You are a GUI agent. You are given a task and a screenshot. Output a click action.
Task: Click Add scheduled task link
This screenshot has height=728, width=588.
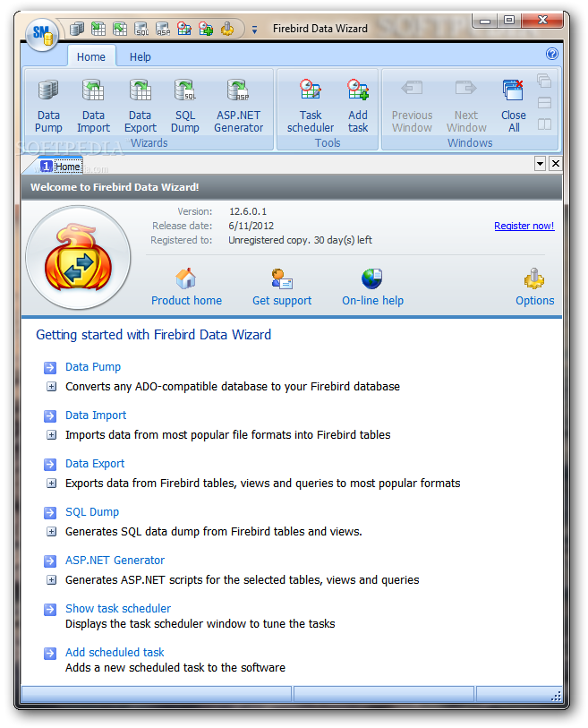[115, 652]
